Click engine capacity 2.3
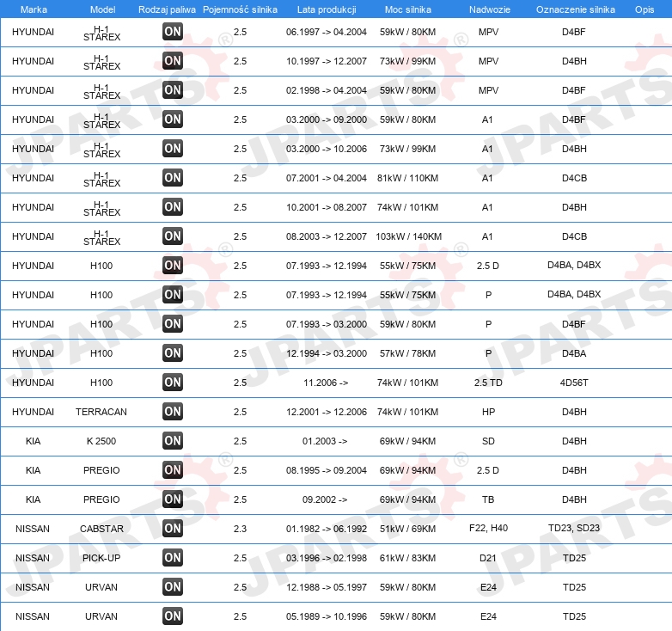Image resolution: width=672 pixels, height=631 pixels. (x=240, y=529)
